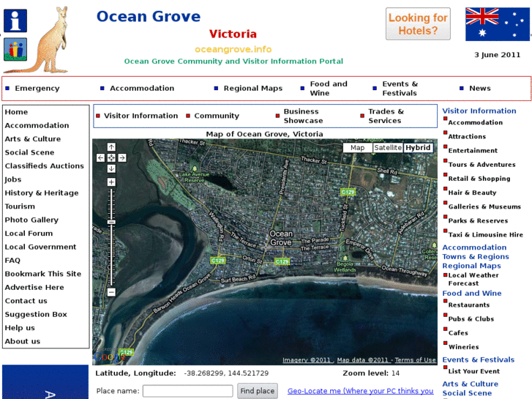Select Visitor Information tab above map

pos(141,116)
